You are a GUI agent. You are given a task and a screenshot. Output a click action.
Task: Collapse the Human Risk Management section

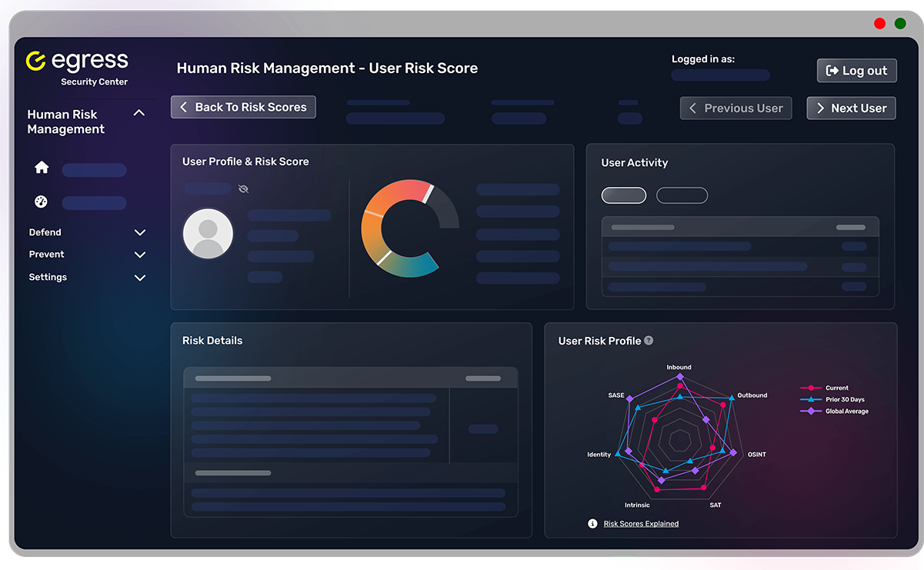coord(139,112)
